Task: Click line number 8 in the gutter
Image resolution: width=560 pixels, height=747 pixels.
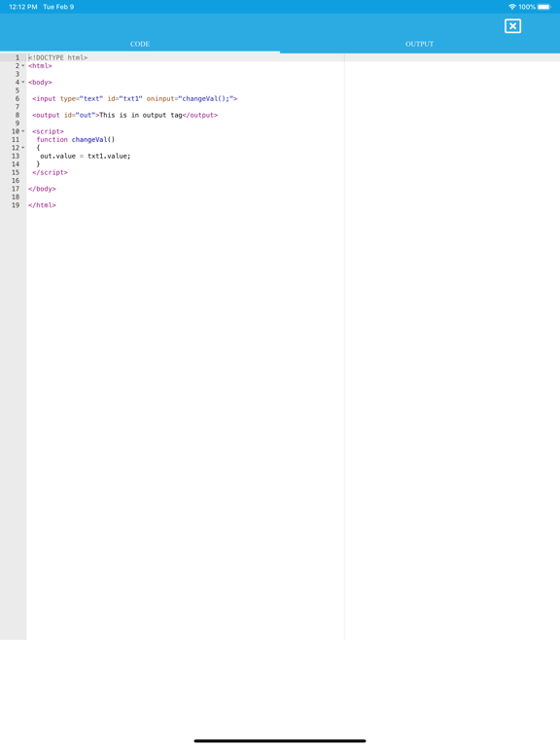Action: pos(17,115)
